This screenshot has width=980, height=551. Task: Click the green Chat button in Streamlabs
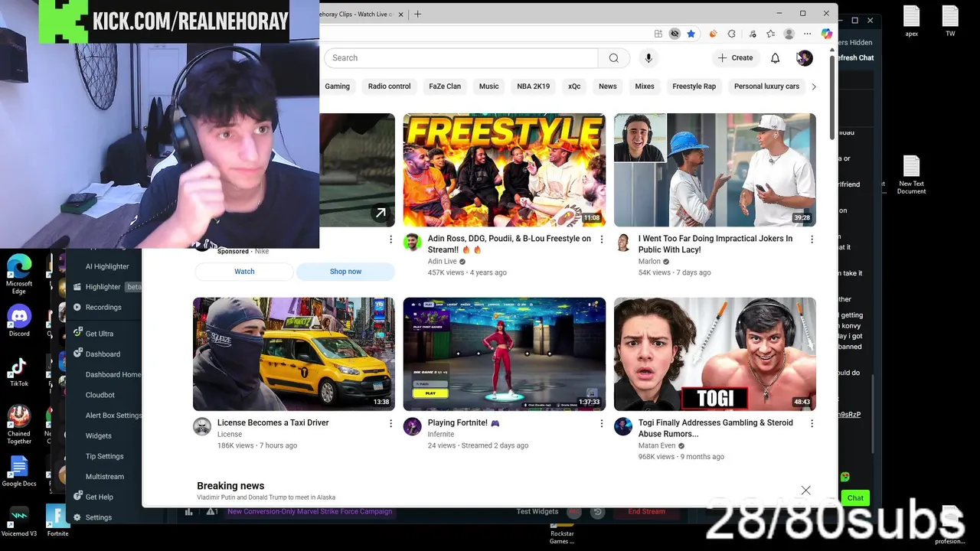[855, 498]
